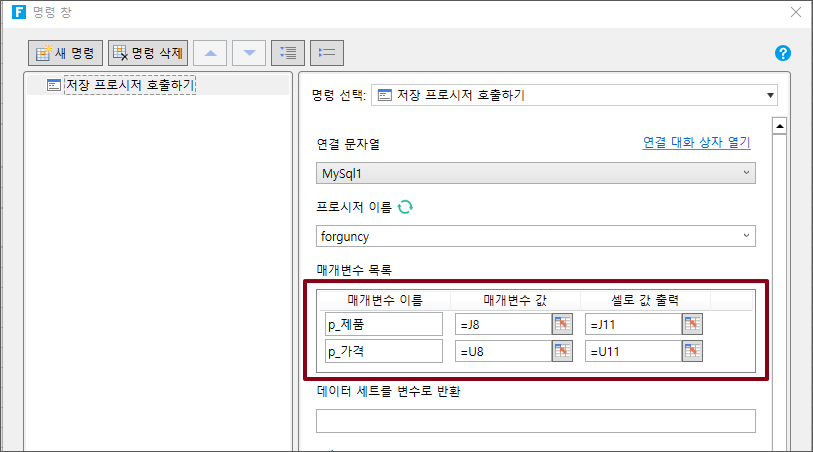Screen dimensions: 813x452
Task: Pick cell for p_가격 parameter value
Action: [562, 351]
